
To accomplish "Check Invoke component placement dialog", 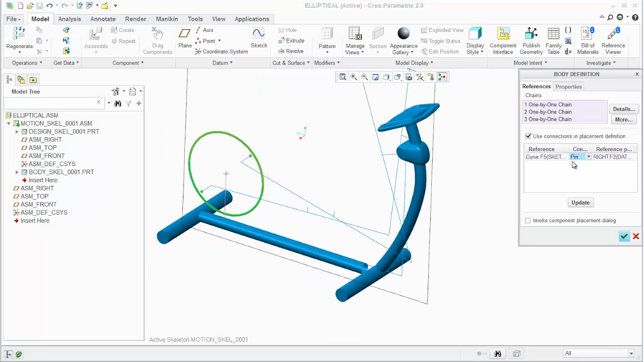I will click(528, 221).
